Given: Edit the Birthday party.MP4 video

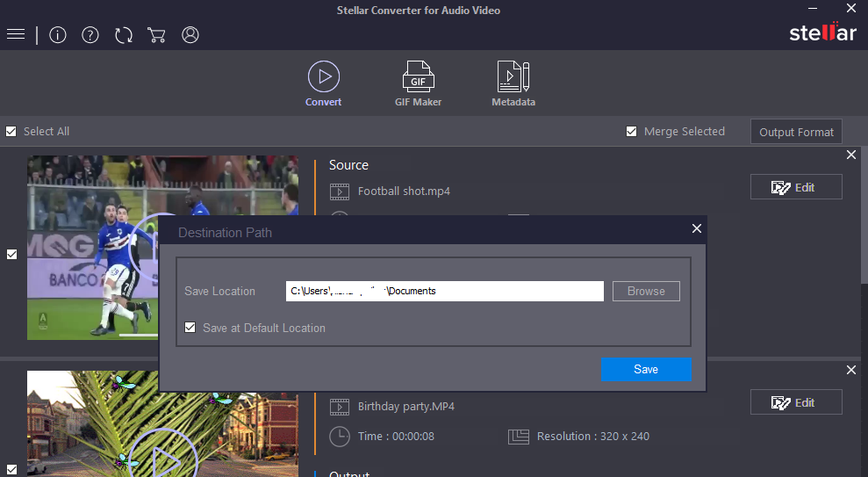Looking at the screenshot, I should coord(796,402).
